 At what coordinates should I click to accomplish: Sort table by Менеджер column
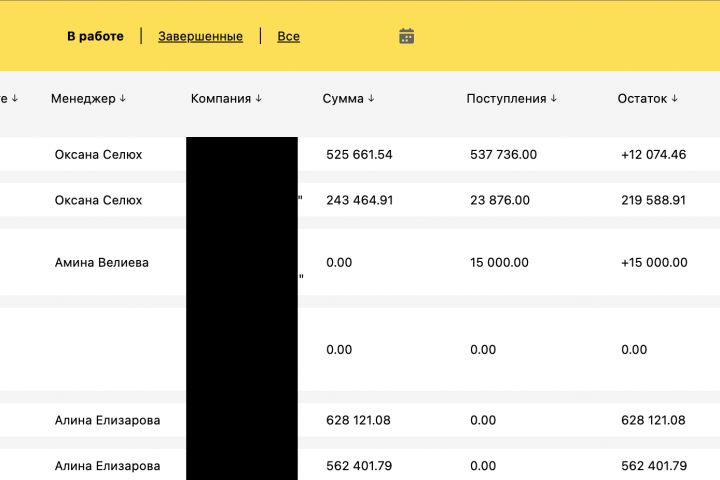(89, 99)
